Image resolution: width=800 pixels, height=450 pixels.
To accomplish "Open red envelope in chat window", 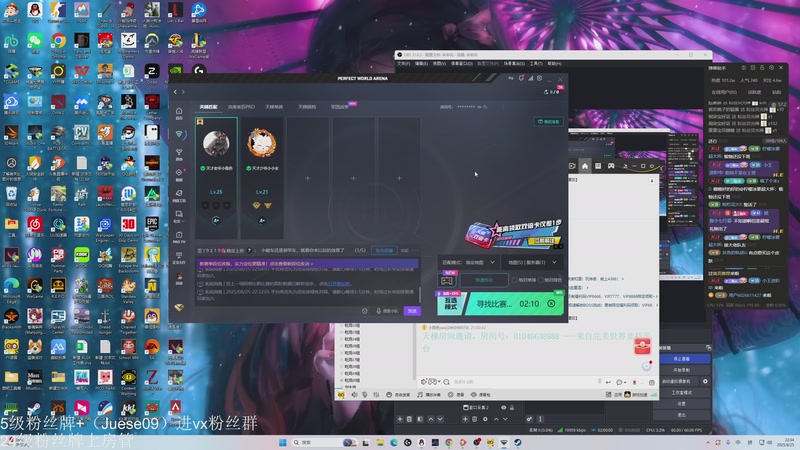I will pos(642,346).
